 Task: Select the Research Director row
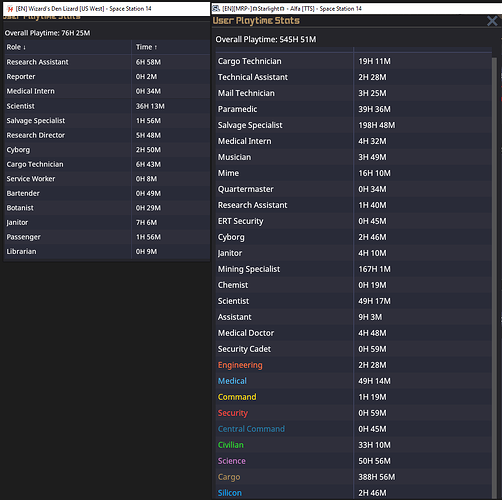[x=107, y=135]
